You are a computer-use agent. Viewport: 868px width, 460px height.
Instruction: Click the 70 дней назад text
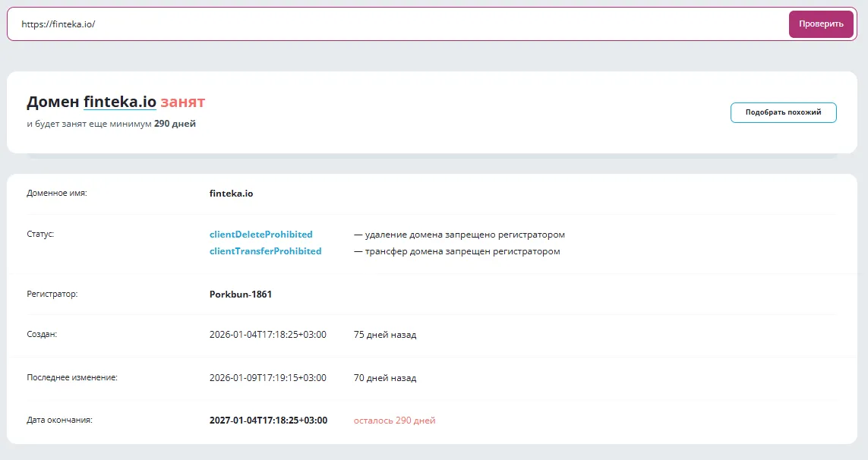(x=385, y=377)
